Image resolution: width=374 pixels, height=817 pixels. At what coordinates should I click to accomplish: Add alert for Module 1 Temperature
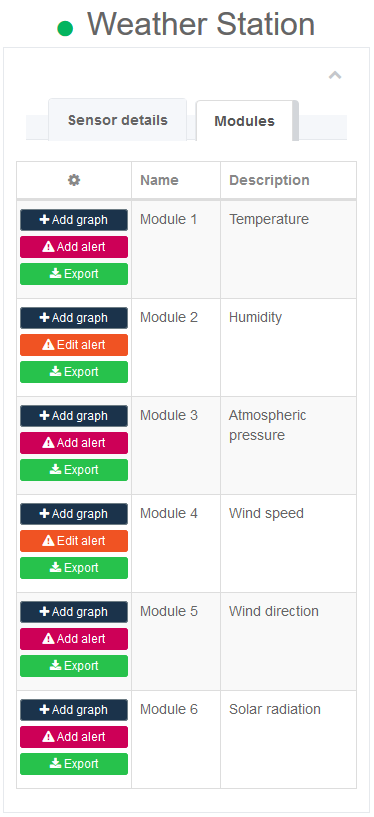click(74, 247)
